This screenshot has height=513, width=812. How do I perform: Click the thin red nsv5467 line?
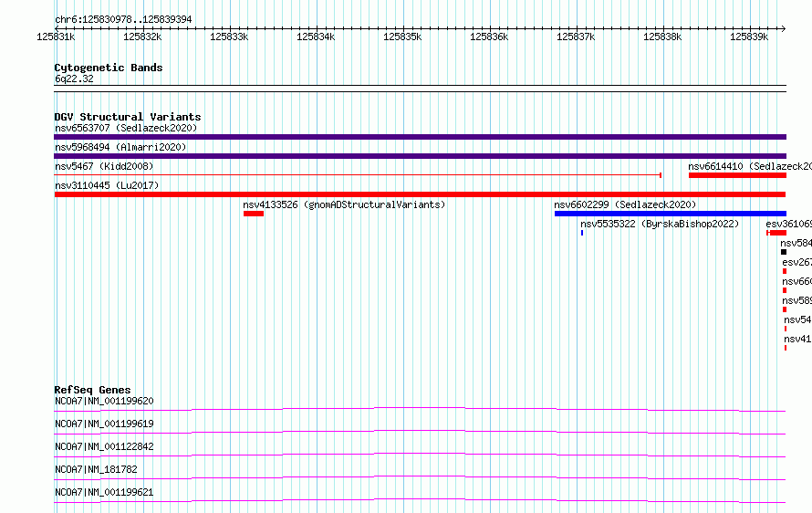358,175
